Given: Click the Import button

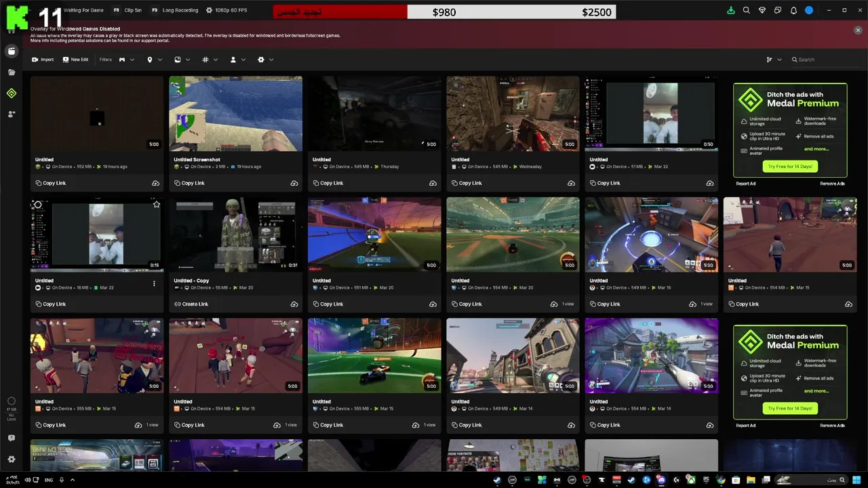Looking at the screenshot, I should 43,60.
